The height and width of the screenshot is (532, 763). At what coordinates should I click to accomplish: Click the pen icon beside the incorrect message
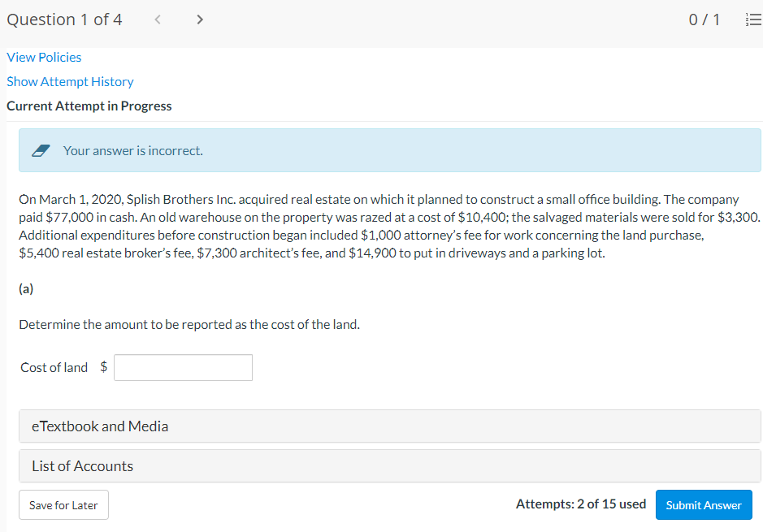[x=41, y=149]
